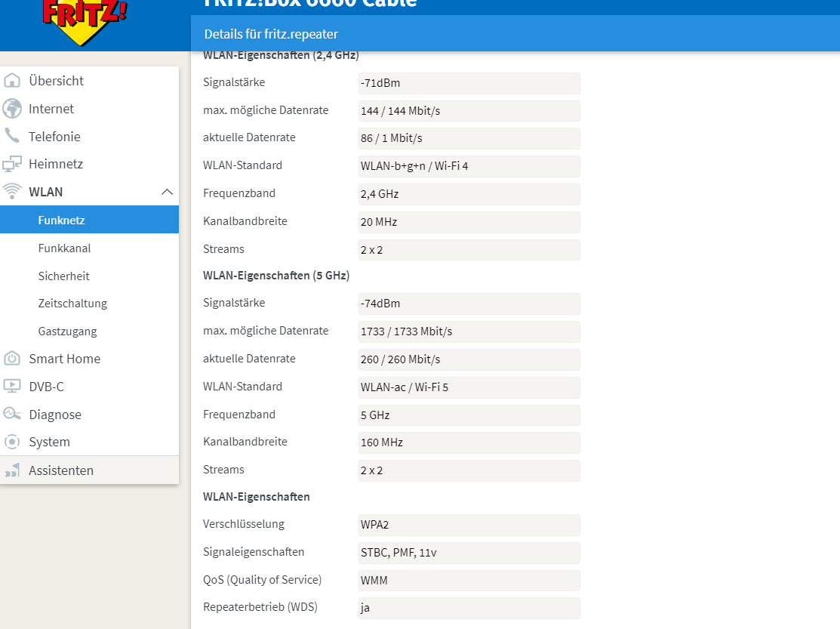Click the STBC, PMF, 11v field
This screenshot has height=629, width=840.
pyautogui.click(x=469, y=553)
